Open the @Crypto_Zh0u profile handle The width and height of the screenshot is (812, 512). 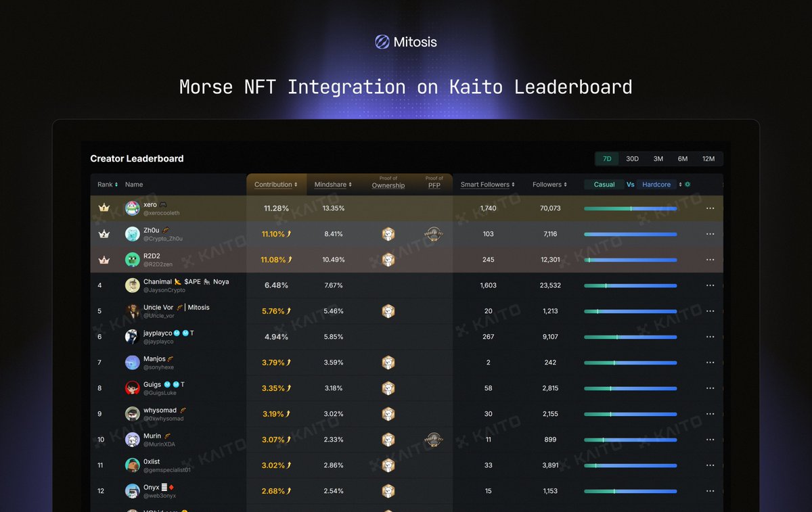click(163, 239)
